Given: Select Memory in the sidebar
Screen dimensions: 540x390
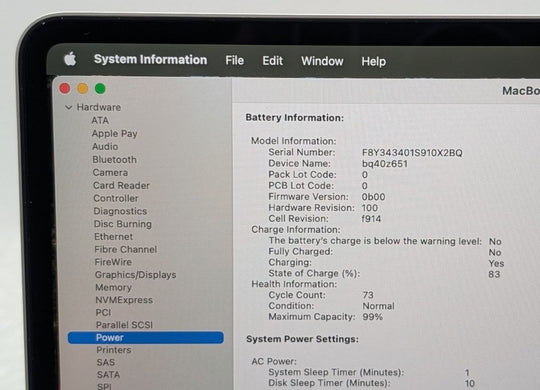Looking at the screenshot, I should coord(113,287).
